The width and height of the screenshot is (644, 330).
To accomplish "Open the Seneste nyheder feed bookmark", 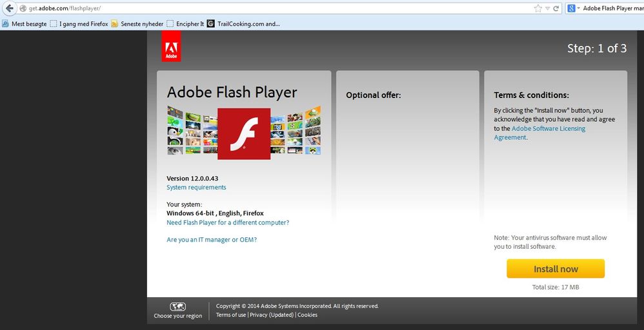I will (137, 24).
